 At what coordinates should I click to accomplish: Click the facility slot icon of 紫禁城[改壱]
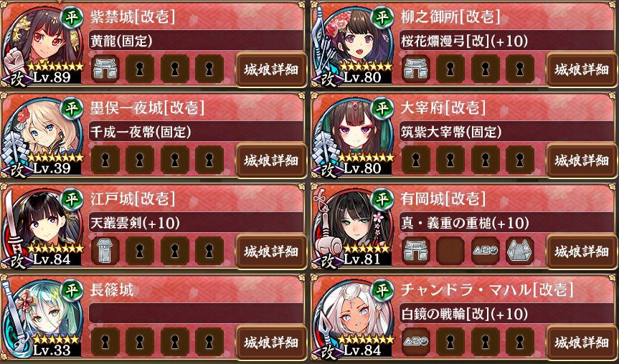pyautogui.click(x=105, y=69)
